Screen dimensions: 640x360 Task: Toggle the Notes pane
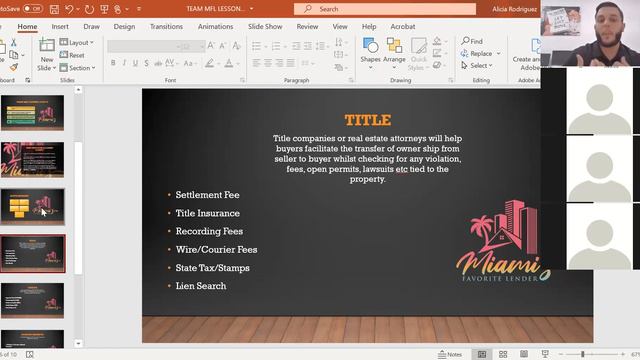pyautogui.click(x=450, y=354)
